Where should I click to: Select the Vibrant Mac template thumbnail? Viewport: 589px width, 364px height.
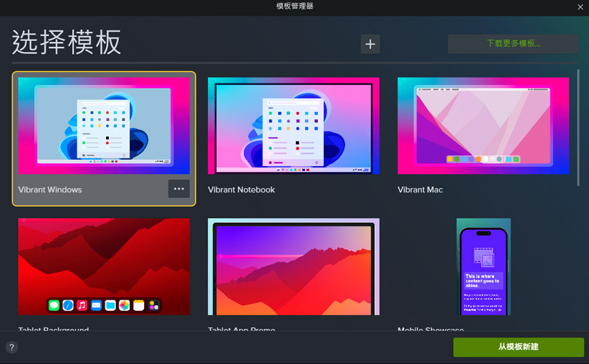point(483,125)
